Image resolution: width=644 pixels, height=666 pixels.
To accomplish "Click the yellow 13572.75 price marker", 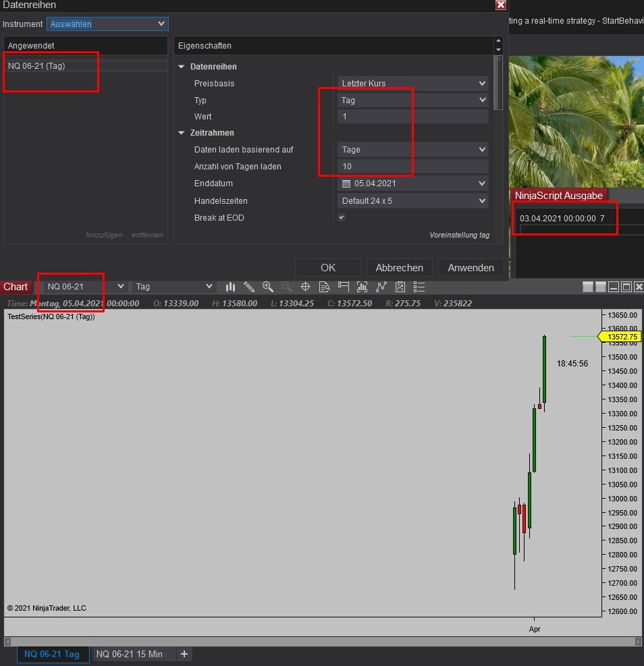I will [620, 337].
